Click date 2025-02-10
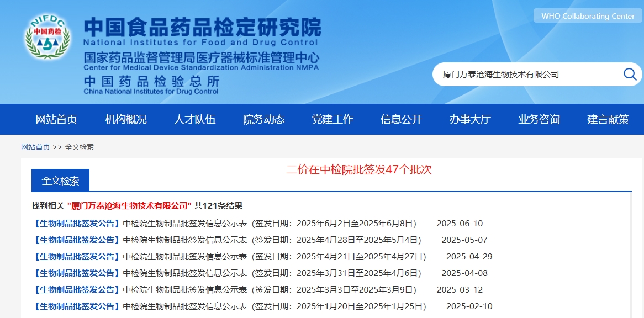 [469, 306]
